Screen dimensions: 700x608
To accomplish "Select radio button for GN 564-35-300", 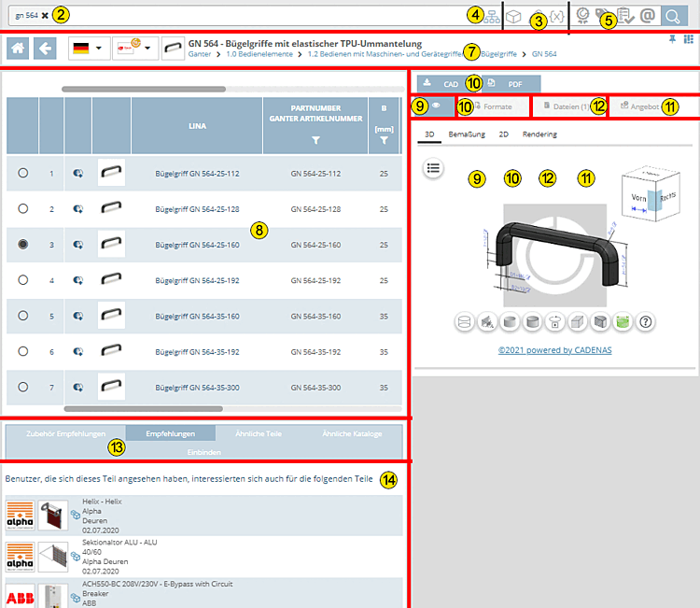I will [x=22, y=387].
